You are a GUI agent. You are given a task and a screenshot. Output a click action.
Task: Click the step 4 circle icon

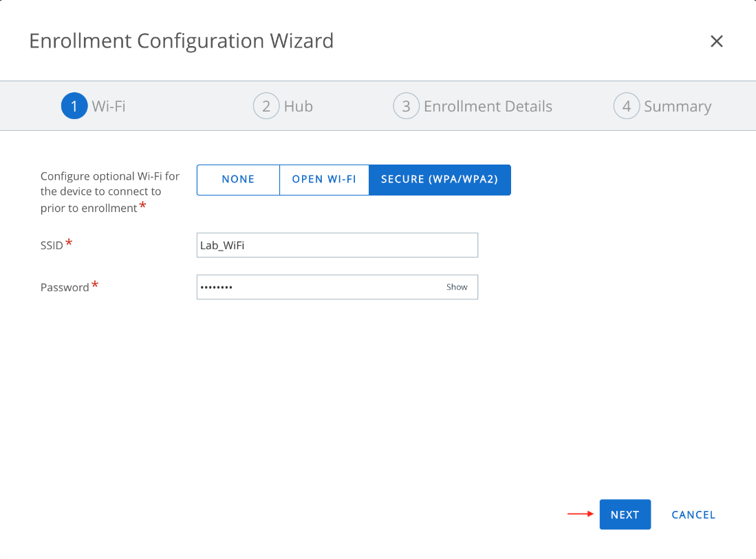(x=626, y=106)
